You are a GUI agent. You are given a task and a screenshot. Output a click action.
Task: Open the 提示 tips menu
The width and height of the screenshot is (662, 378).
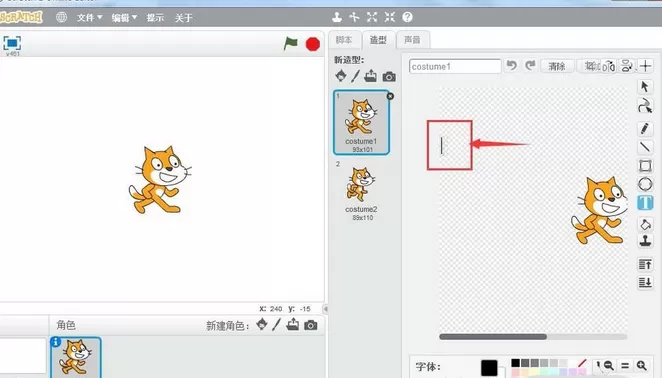[155, 18]
